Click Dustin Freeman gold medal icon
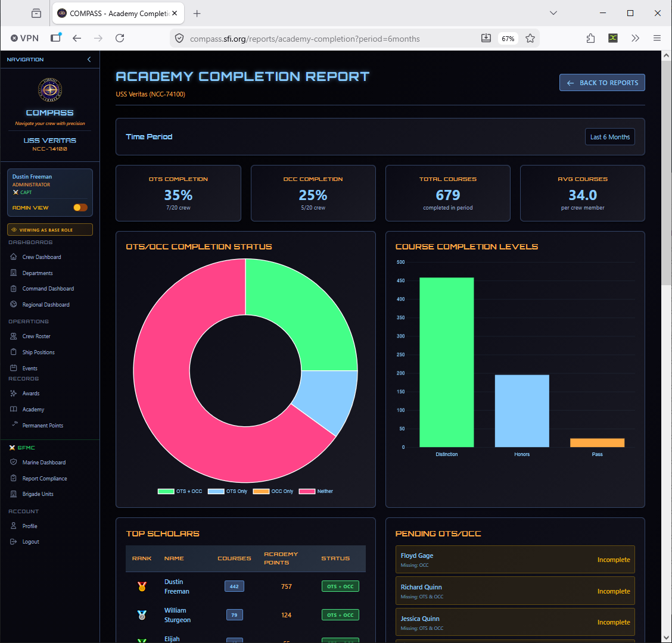 pyautogui.click(x=142, y=586)
